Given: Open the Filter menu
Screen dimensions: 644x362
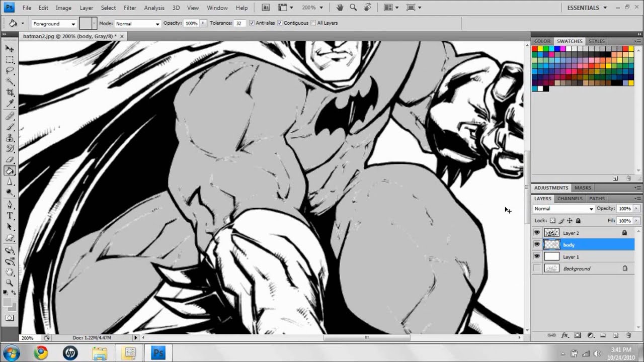Looking at the screenshot, I should [x=130, y=8].
